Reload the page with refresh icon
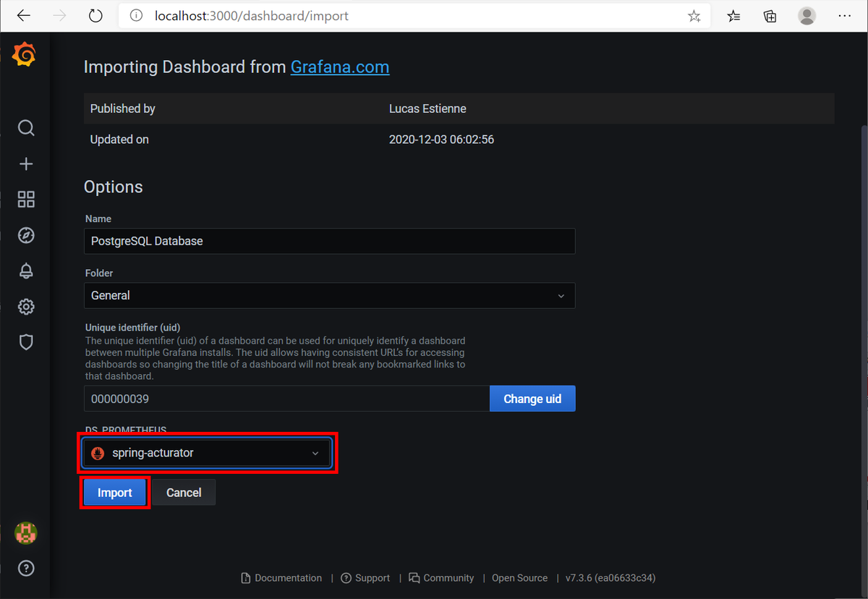The width and height of the screenshot is (868, 599). (x=95, y=16)
